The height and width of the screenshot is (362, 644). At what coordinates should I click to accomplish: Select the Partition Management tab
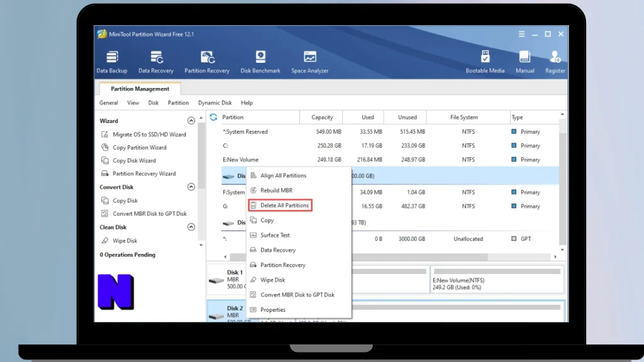[x=140, y=89]
